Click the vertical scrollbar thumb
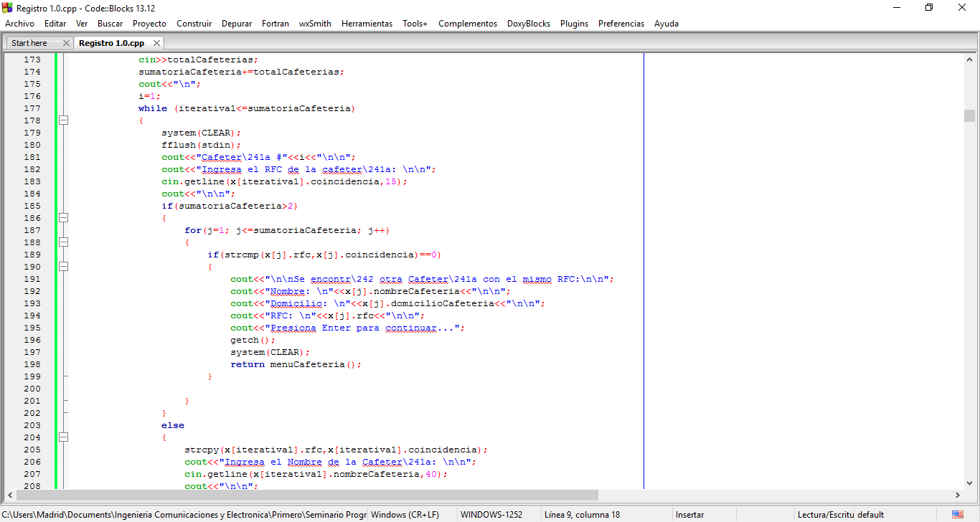The width and height of the screenshot is (980, 522). pos(969,116)
